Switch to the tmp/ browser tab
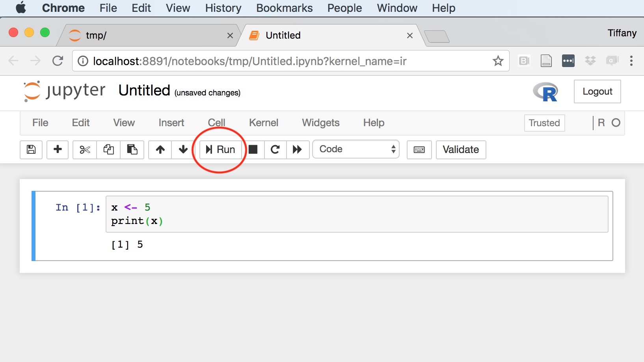The image size is (644, 362). point(146,35)
